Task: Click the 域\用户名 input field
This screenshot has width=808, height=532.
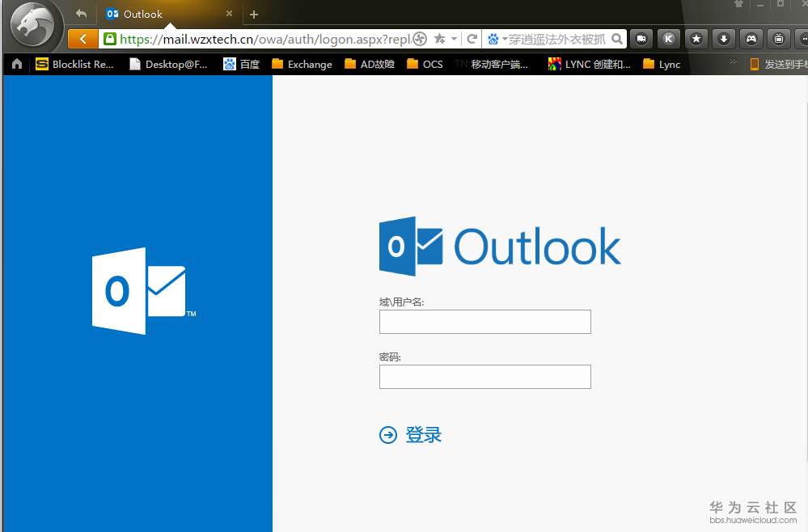Action: click(485, 322)
